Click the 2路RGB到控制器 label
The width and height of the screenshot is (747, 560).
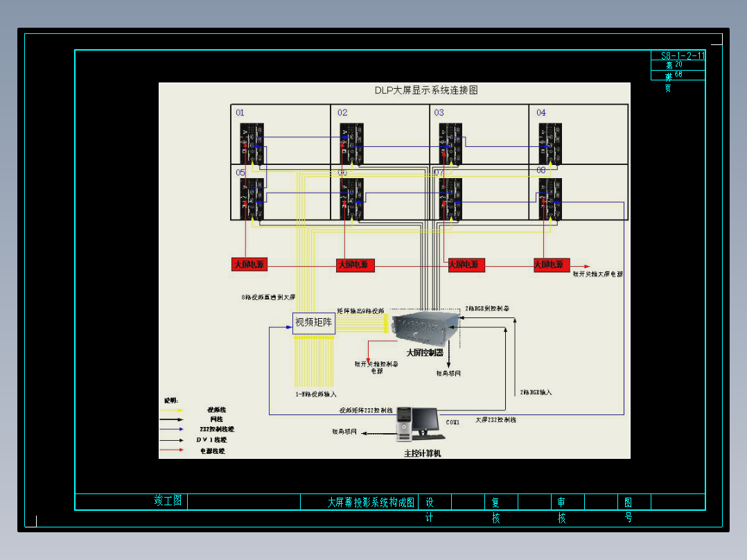click(487, 308)
